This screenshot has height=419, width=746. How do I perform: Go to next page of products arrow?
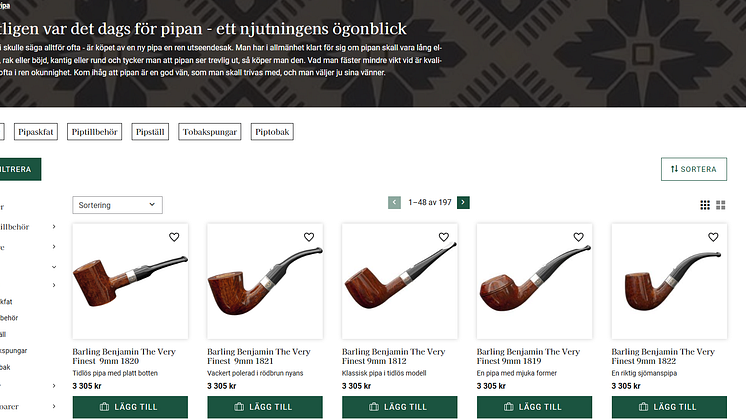tap(463, 203)
